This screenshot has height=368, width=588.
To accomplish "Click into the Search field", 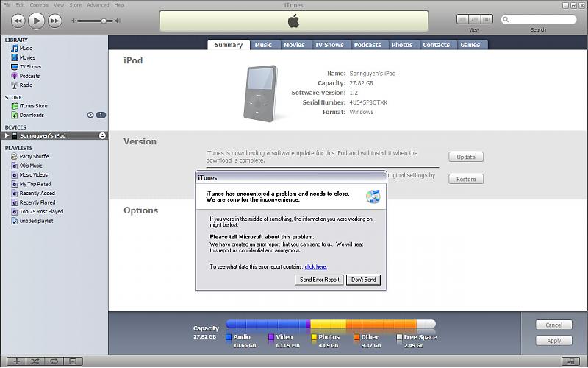I will click(x=540, y=20).
